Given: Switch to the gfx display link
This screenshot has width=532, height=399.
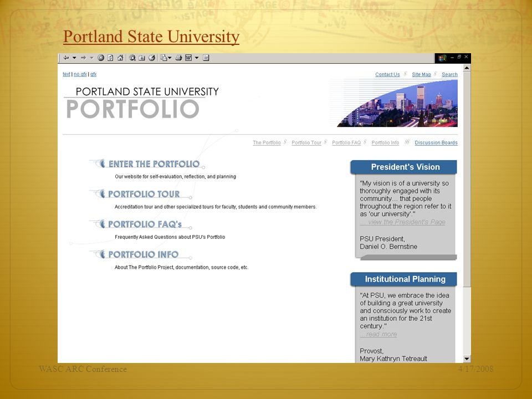Looking at the screenshot, I should [x=93, y=74].
